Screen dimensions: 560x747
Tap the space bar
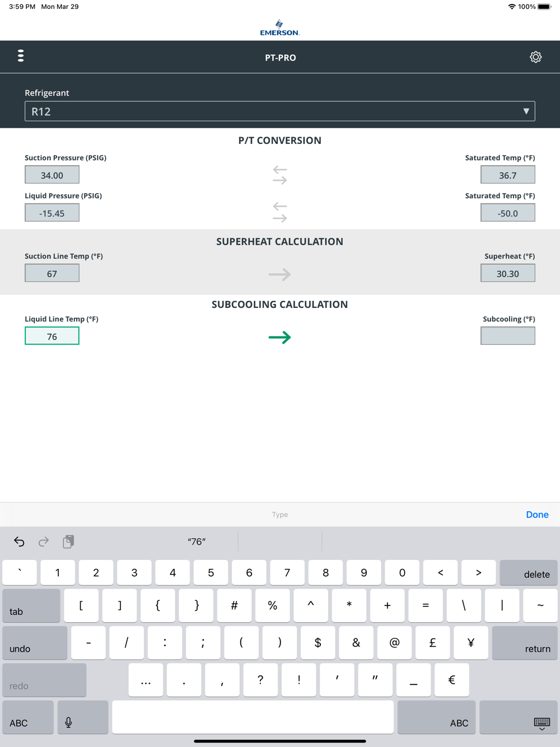253,717
